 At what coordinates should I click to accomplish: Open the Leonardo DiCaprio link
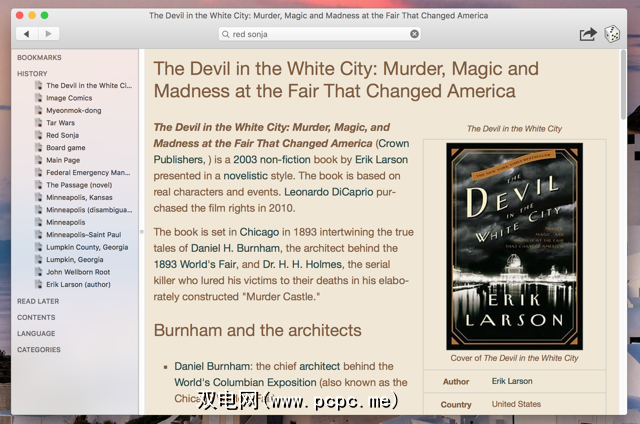coord(329,192)
